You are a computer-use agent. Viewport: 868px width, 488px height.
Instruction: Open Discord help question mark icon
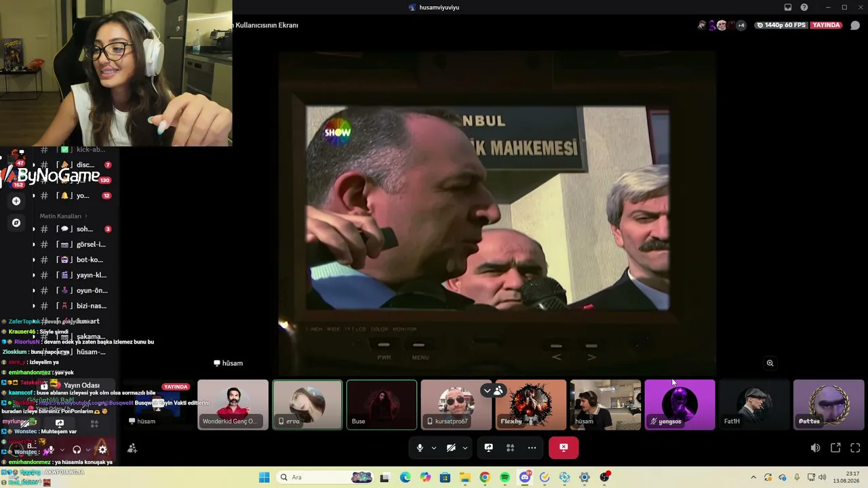pos(804,7)
